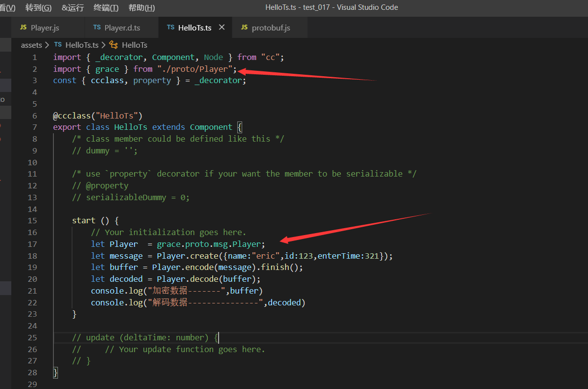Screen dimensions: 588x389
Task: Close the HelloTs.ts tab
Action: pos(222,27)
